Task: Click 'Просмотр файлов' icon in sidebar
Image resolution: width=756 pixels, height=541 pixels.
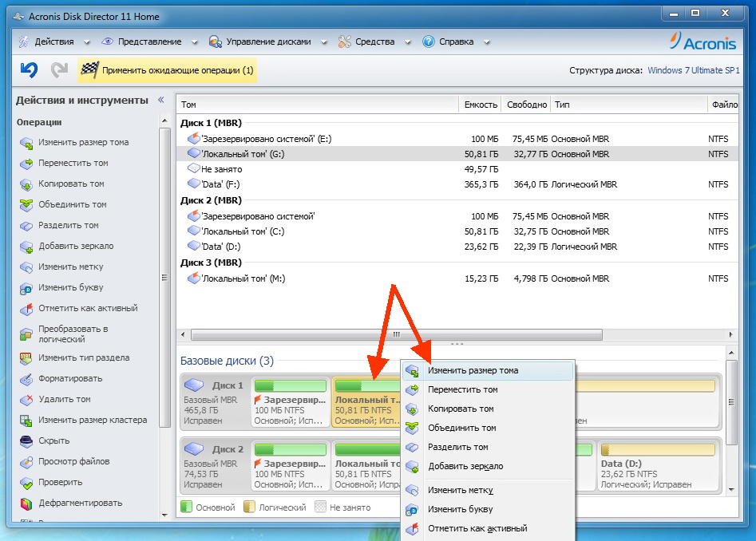Action: click(x=26, y=461)
